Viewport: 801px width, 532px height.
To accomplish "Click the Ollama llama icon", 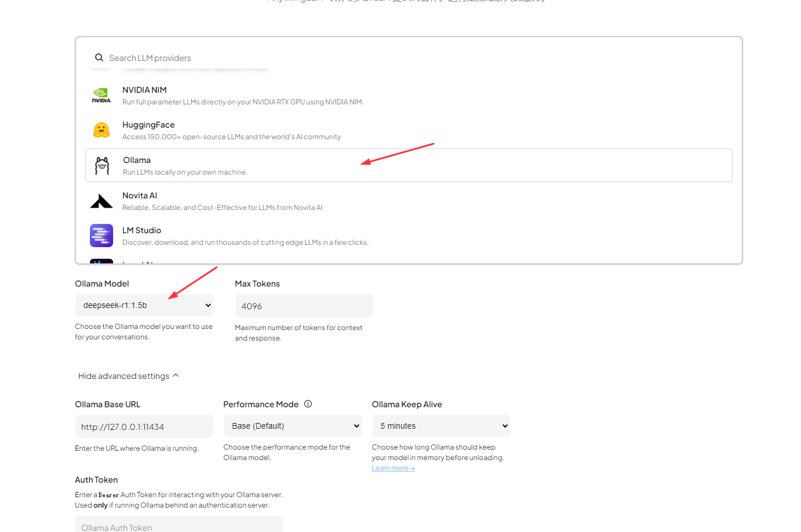I will [x=102, y=166].
